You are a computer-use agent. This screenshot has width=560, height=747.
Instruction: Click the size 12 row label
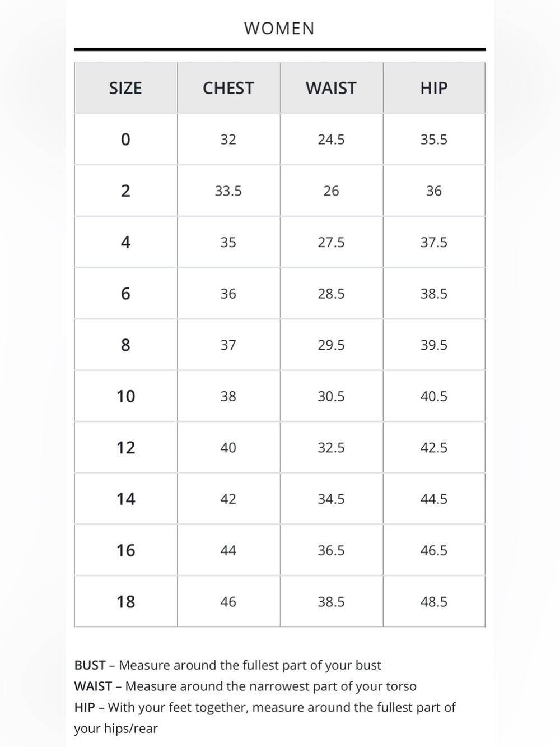pos(125,447)
